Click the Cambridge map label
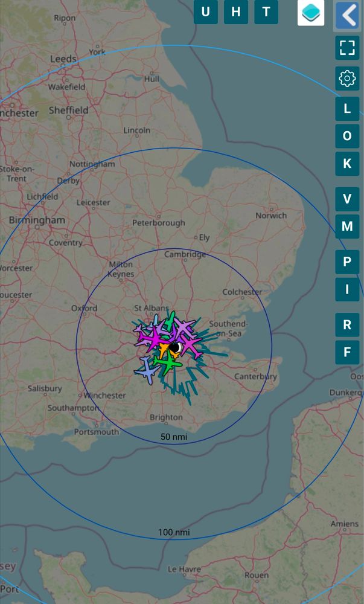 tap(185, 255)
